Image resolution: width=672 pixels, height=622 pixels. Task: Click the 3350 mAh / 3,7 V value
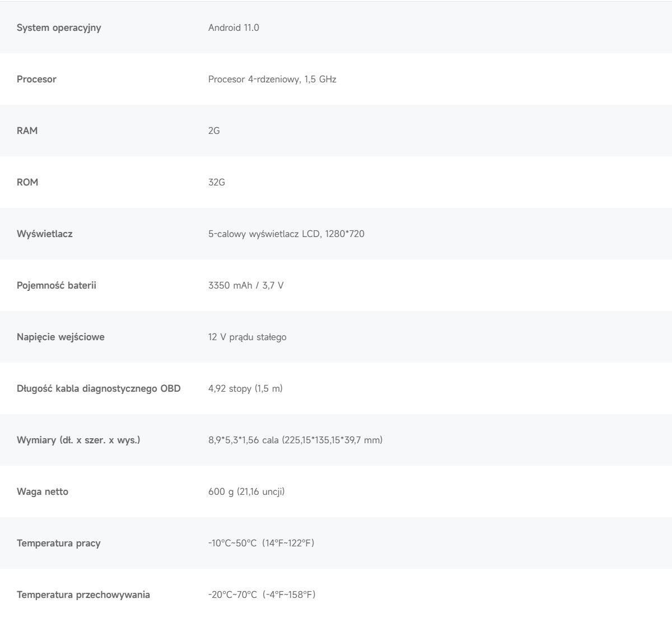tap(246, 285)
